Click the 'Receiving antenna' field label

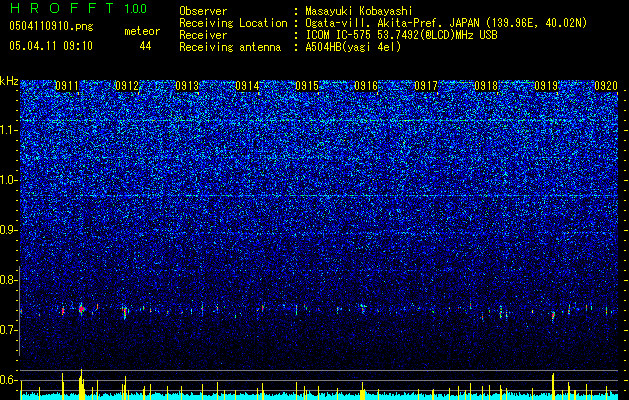click(230, 47)
